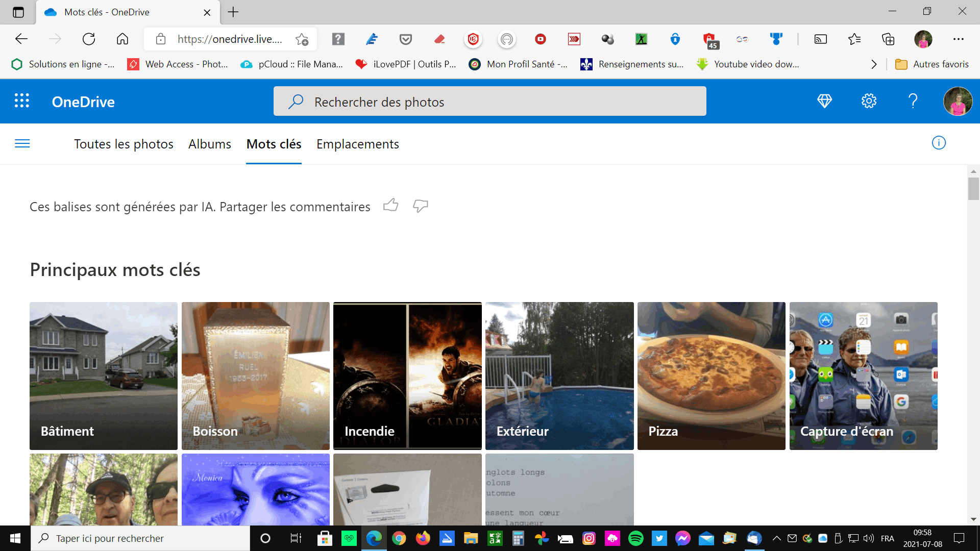Give thumbs up feedback on tags
The image size is (980, 551).
tap(391, 205)
